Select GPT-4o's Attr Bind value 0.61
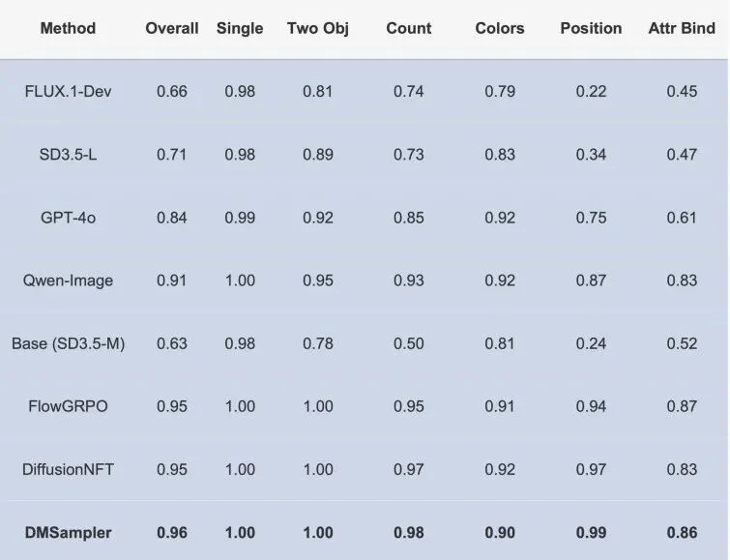 click(682, 218)
